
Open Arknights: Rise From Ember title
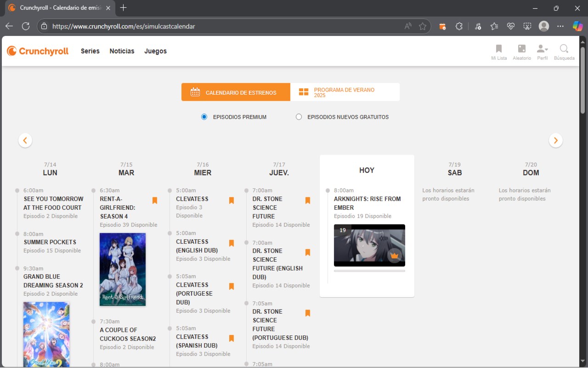pyautogui.click(x=367, y=203)
